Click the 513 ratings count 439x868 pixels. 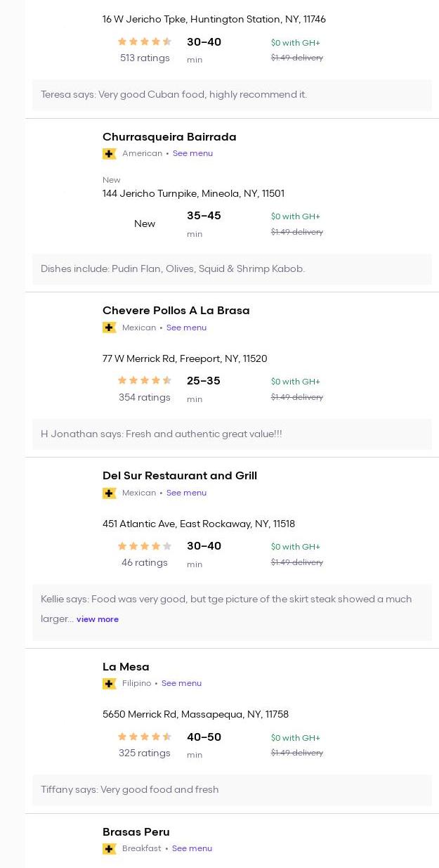(x=145, y=58)
